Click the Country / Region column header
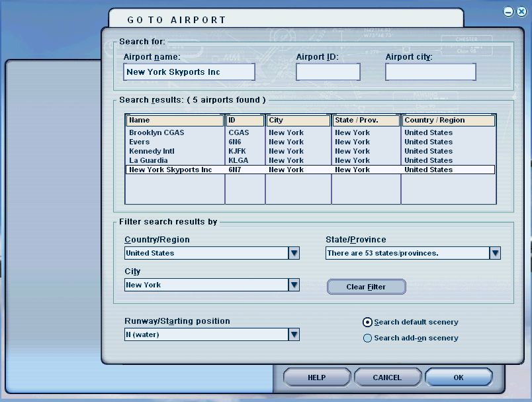 [448, 121]
